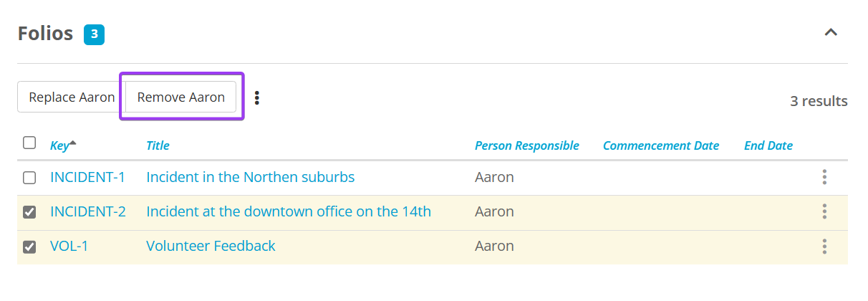Open row actions menu for VOL-1
The image size is (868, 301).
824,246
